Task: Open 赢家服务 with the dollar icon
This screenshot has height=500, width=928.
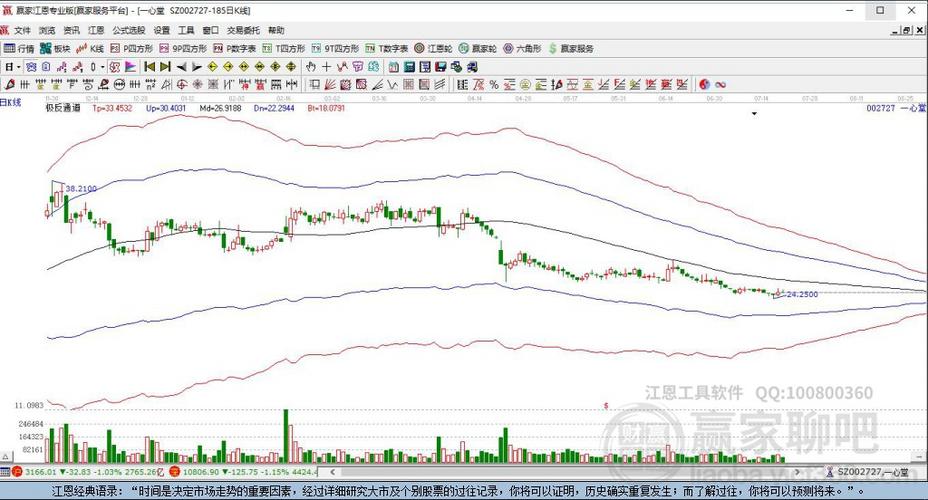Action: 571,49
